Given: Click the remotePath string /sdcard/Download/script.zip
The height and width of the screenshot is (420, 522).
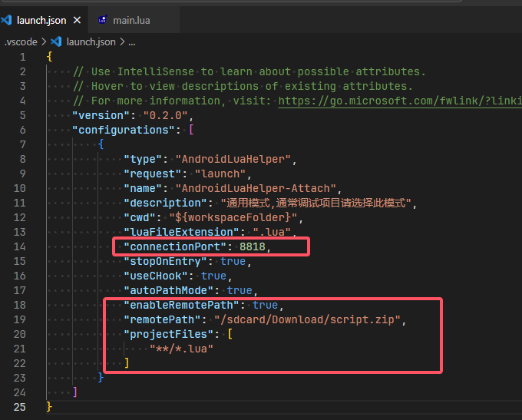Looking at the screenshot, I should click(x=306, y=319).
